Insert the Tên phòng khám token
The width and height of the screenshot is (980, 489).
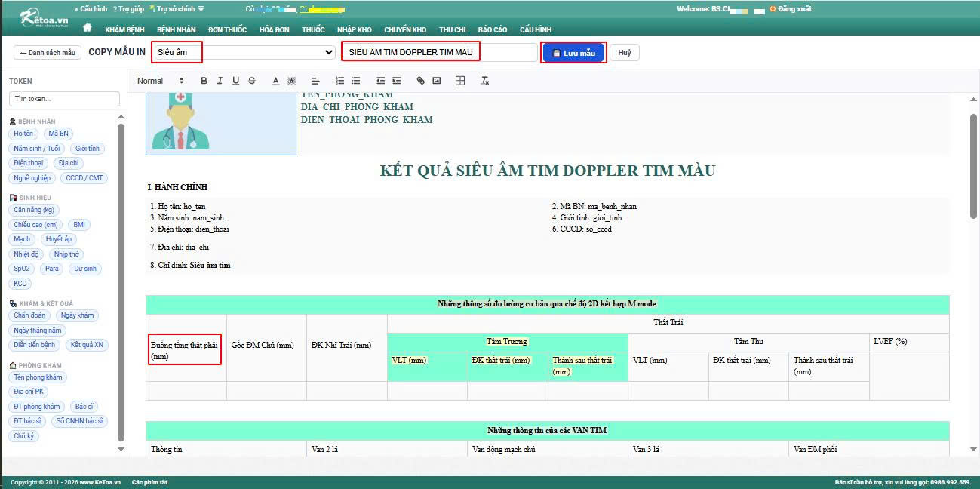pyautogui.click(x=38, y=377)
